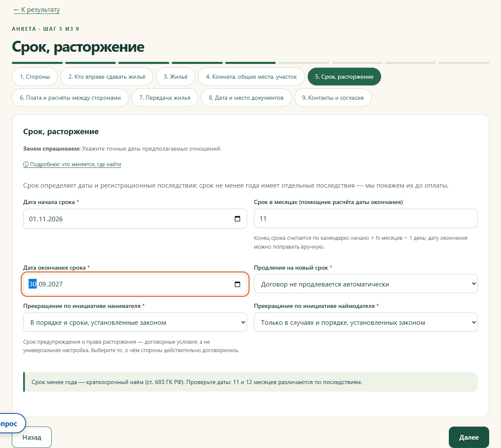Click the 'Зачем спрашиваем' explanation text
The height and width of the screenshot is (448, 501).
pos(122,149)
